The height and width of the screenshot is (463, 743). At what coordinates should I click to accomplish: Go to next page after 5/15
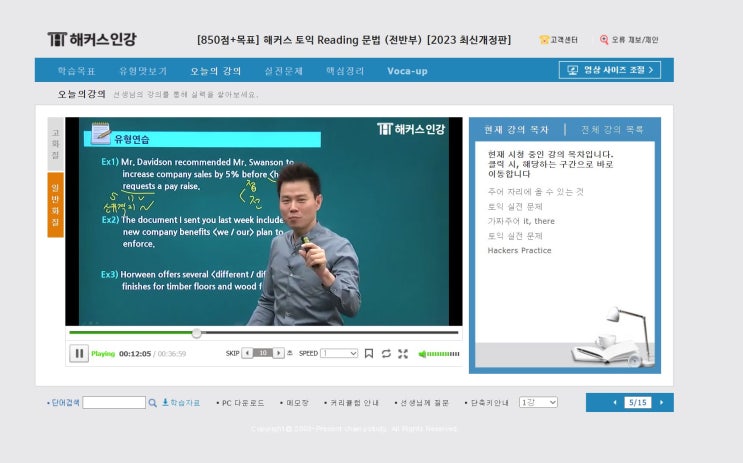(x=661, y=403)
